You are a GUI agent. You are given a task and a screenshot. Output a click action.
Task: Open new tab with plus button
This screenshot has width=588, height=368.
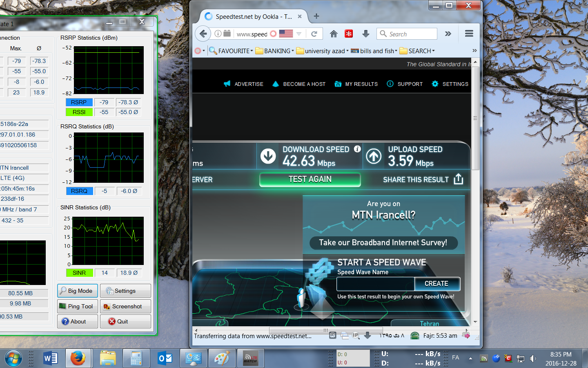pos(316,16)
